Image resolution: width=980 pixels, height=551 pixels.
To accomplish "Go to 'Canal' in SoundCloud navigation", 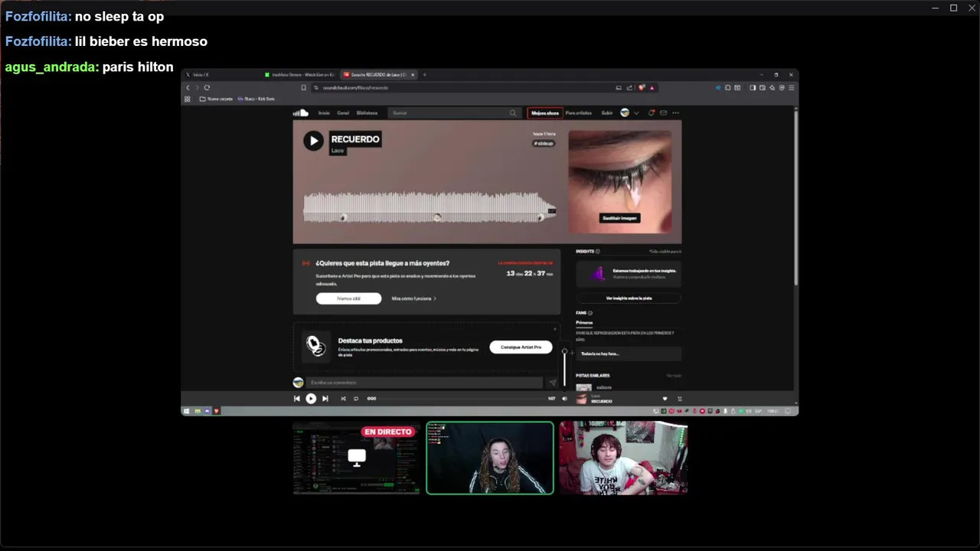I will click(343, 112).
